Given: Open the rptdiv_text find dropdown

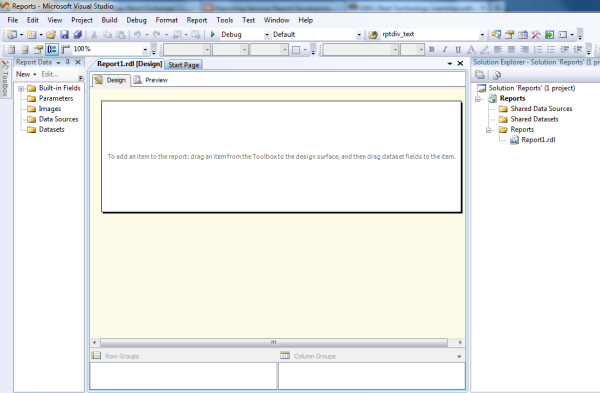Looking at the screenshot, I should [482, 35].
